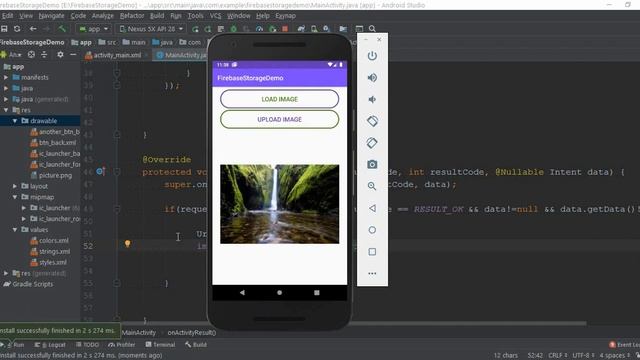Open the VCS menu
The width and height of the screenshot is (640, 360).
coord(216,16)
